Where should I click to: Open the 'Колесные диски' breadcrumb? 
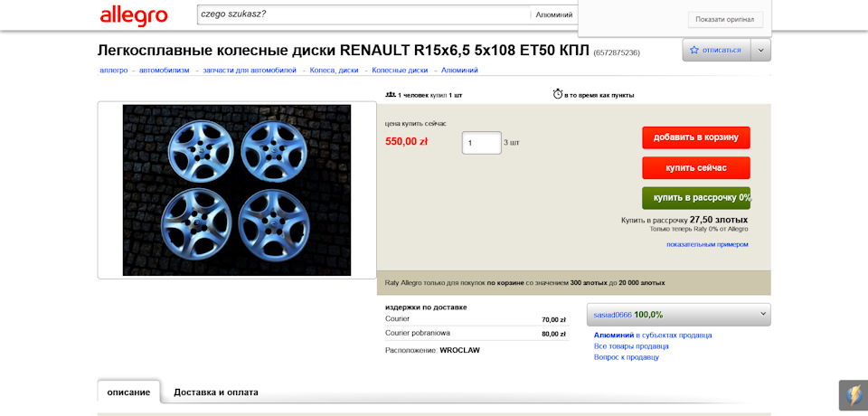point(400,71)
